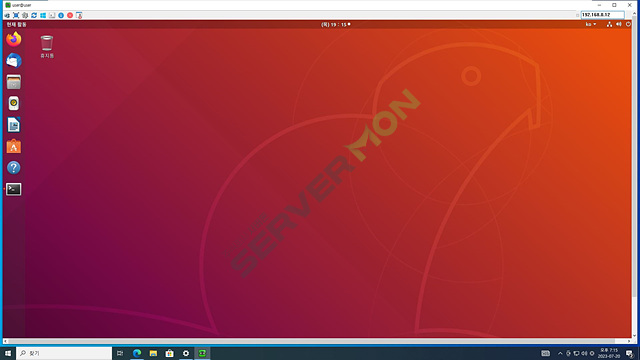The width and height of the screenshot is (640, 360).
Task: Open connection options gear in viewer toolbar
Action: point(25,16)
